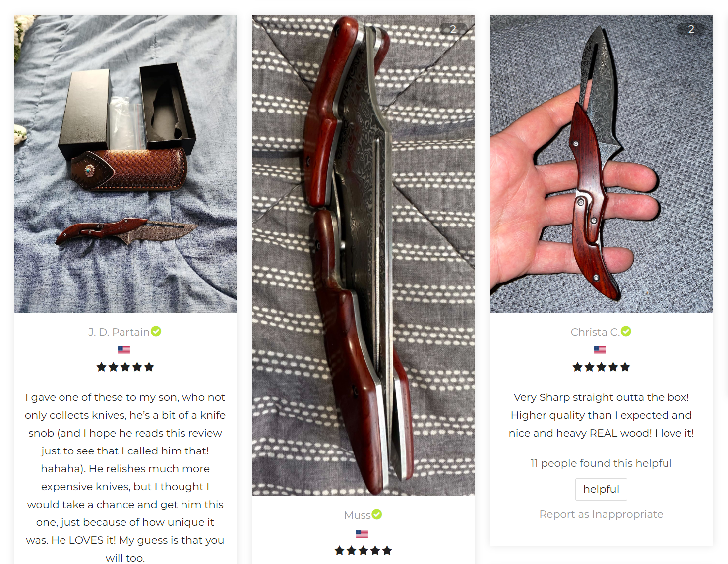Screen dimensions: 728x564
Task: Click the five-star rating in J. D. Partain's review
Action: [x=125, y=367]
